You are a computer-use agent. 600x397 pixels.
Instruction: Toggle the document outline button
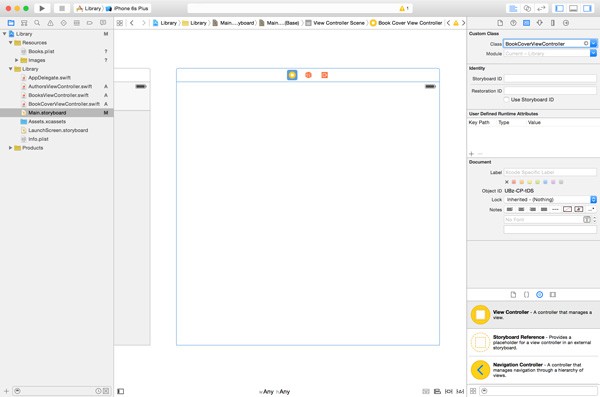coord(121,391)
